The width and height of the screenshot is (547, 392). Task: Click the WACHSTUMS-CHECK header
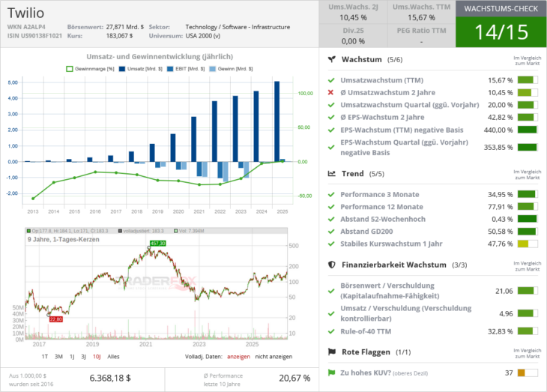click(x=501, y=9)
